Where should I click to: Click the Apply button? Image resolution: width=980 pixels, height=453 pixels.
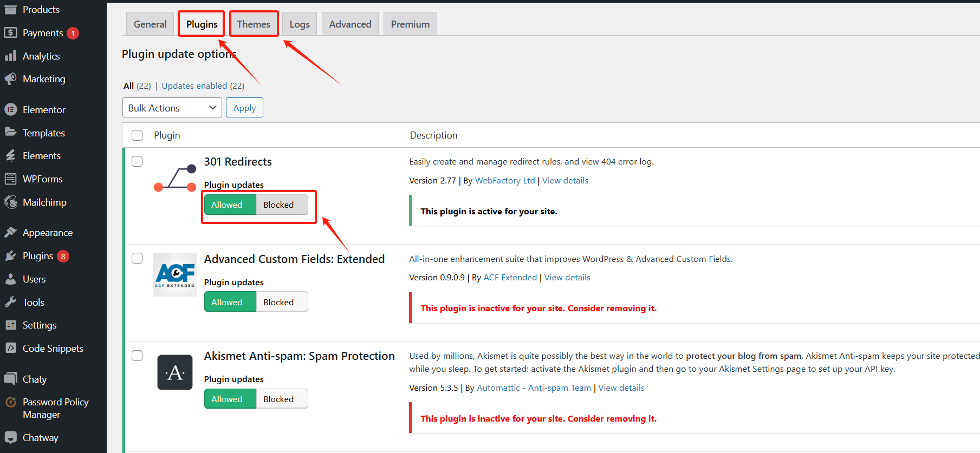244,108
